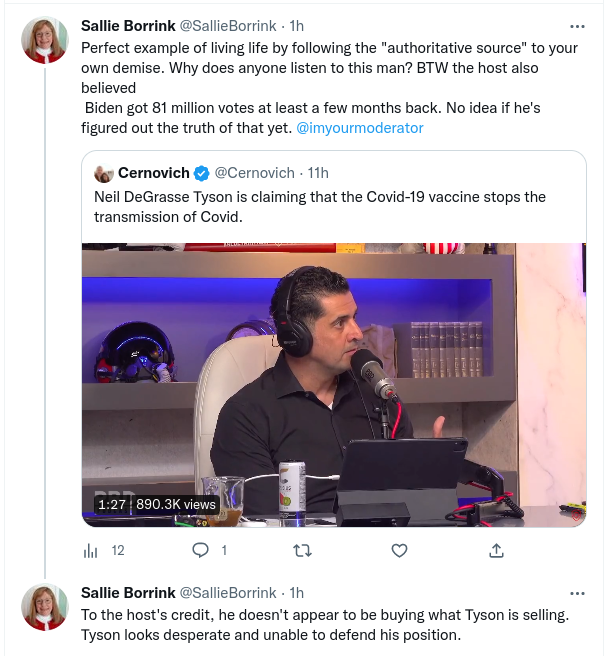Click the reply speech bubble icon
Image resolution: width=604 pixels, height=656 pixels.
200,550
